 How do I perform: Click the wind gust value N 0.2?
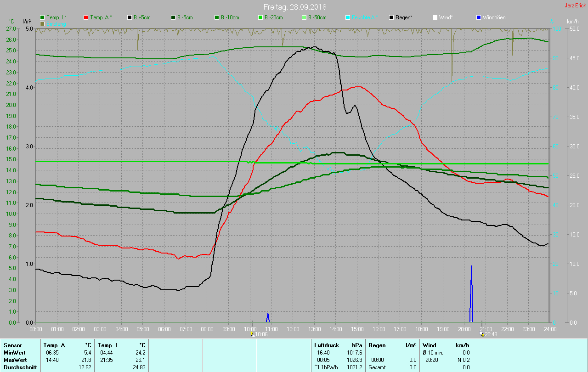[463, 360]
